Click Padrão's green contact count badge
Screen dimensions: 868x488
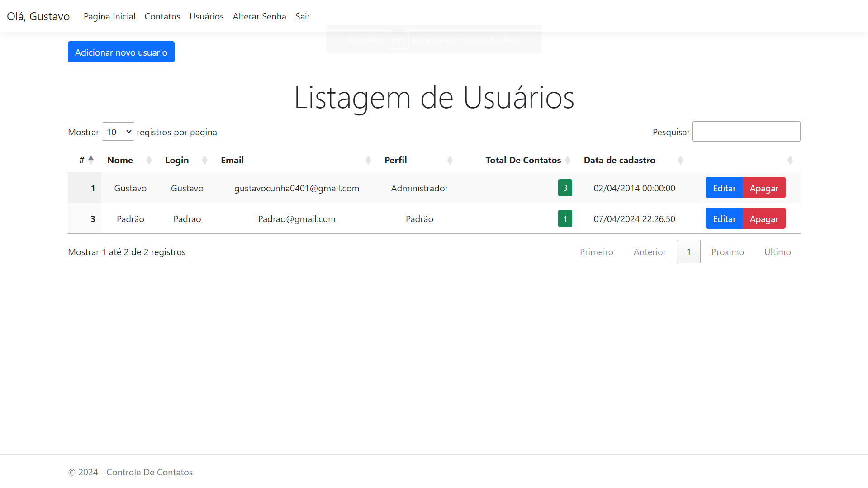pos(565,218)
